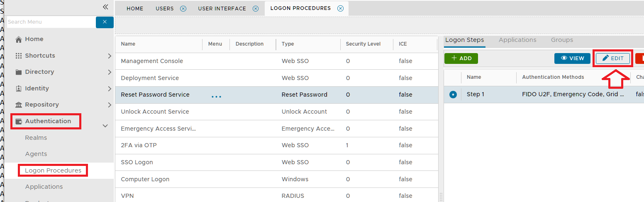
Task: Expand the Repository menu section
Action: pyautogui.click(x=109, y=105)
